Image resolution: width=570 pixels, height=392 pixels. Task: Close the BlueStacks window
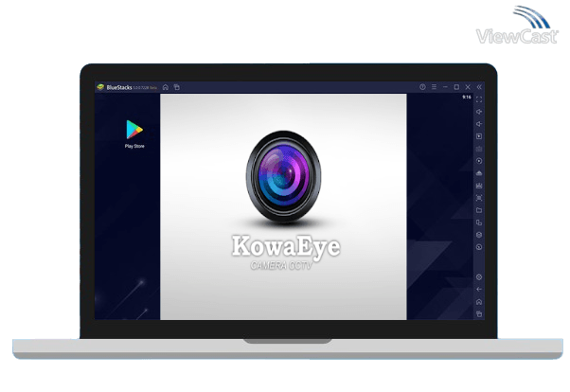pos(468,87)
